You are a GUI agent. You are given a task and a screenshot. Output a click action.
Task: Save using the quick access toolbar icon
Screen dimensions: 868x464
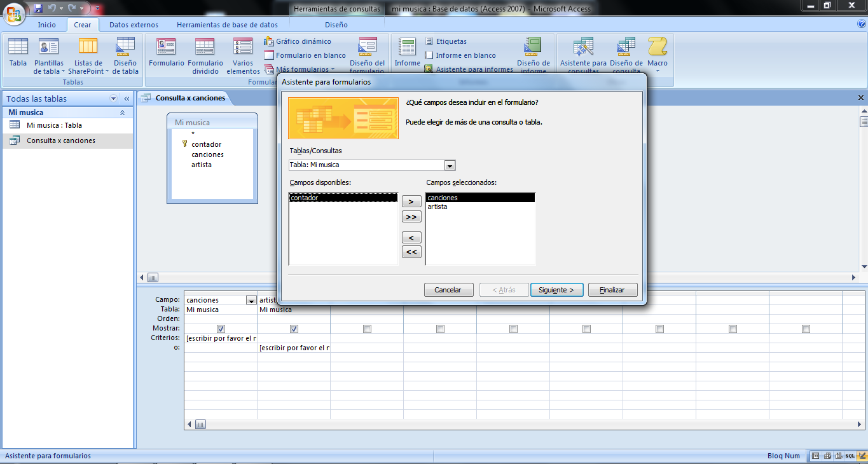(38, 9)
